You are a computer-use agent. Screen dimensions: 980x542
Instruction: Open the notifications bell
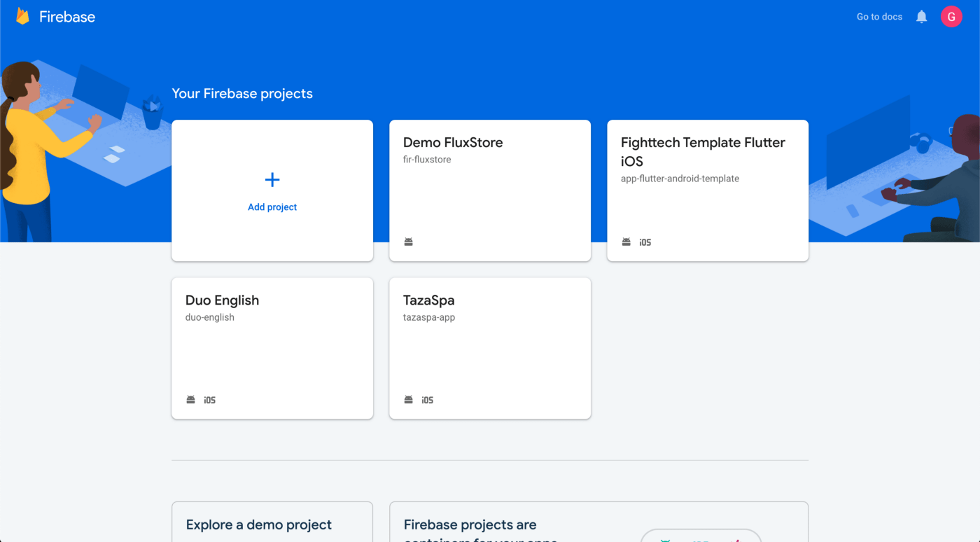click(x=922, y=17)
